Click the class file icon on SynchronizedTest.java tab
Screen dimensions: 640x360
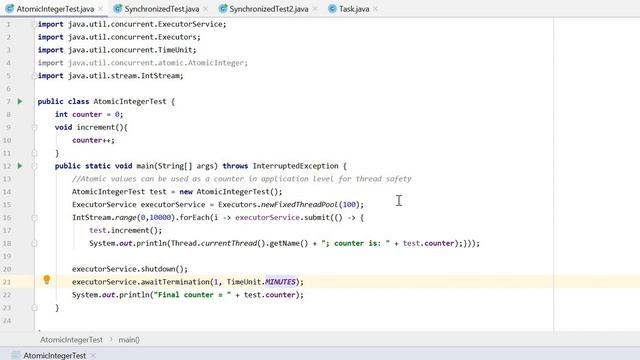[118, 9]
